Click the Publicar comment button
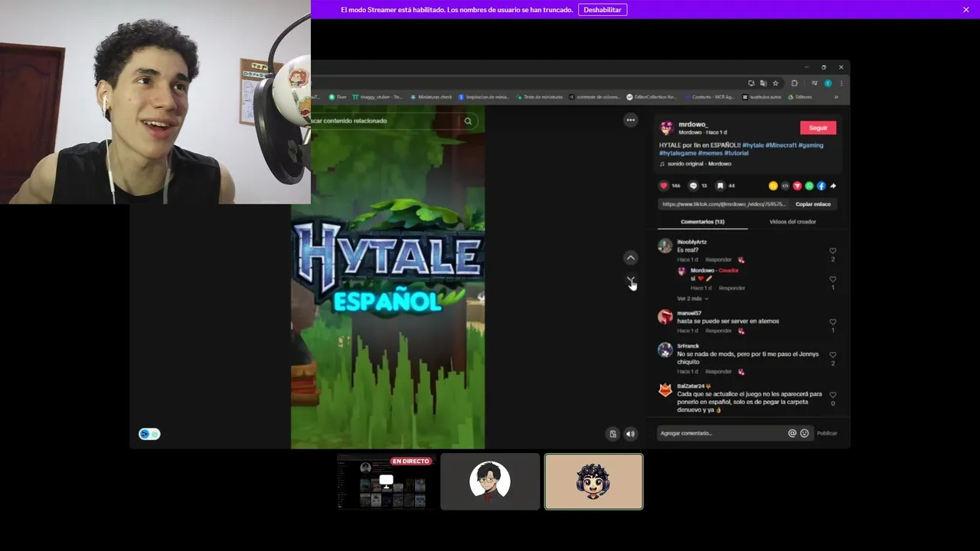Image resolution: width=980 pixels, height=551 pixels. [827, 433]
